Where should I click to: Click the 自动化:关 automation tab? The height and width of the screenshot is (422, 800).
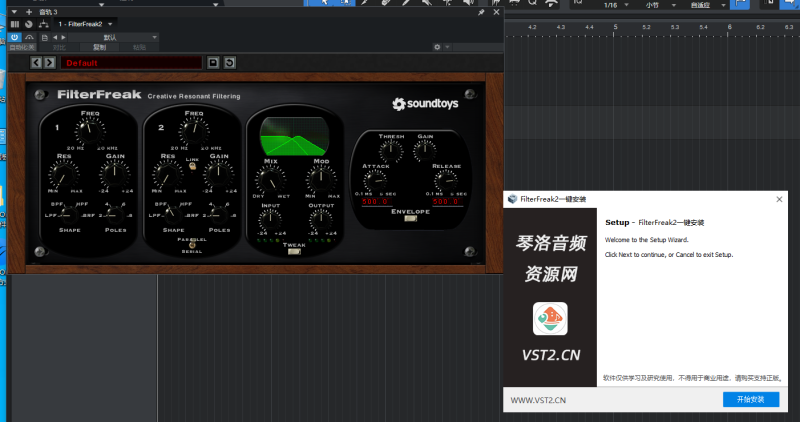coord(22,47)
